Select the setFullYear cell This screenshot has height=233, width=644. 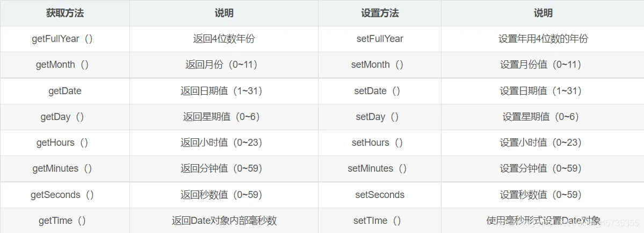click(x=380, y=39)
